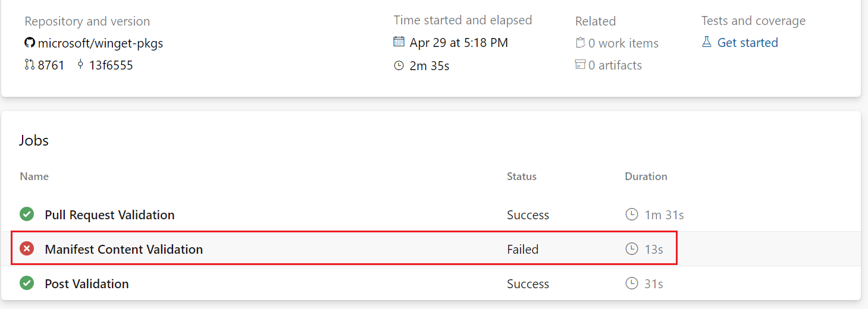Open the microsoft/winget-pkgs repository link
Image resolution: width=868 pixels, height=309 pixels.
101,43
